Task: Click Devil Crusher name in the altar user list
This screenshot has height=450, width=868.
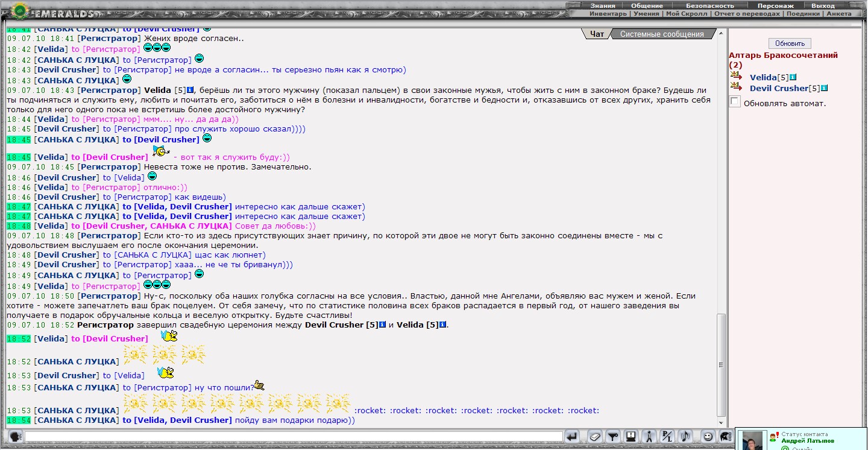Action: coord(779,88)
